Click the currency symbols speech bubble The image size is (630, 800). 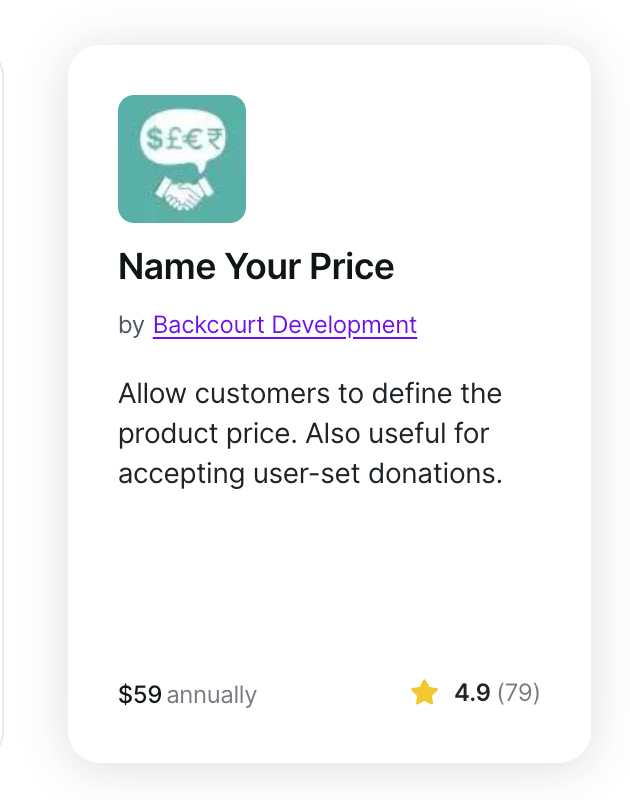click(x=182, y=141)
